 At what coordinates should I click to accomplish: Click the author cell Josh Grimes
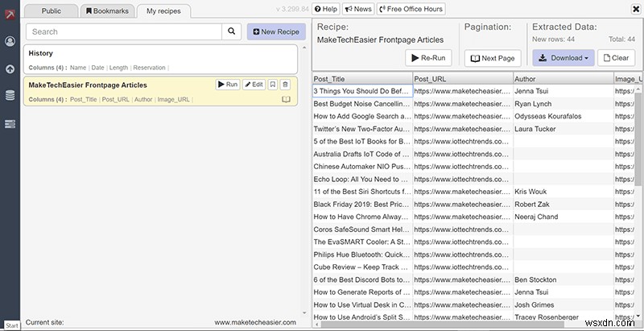[x=563, y=304]
